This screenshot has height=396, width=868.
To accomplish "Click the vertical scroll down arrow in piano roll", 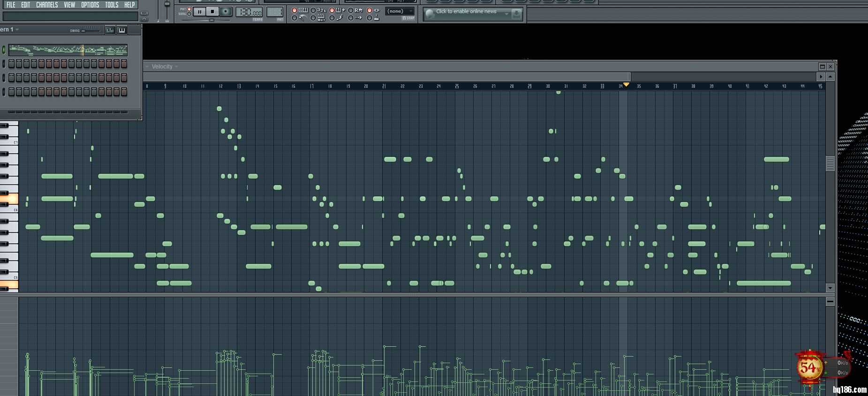I will (830, 288).
